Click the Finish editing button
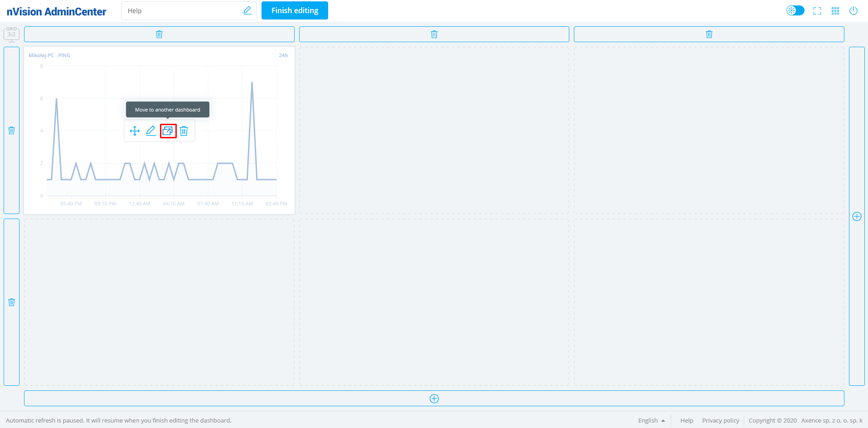Screen dimensions: 868x428 295,10
